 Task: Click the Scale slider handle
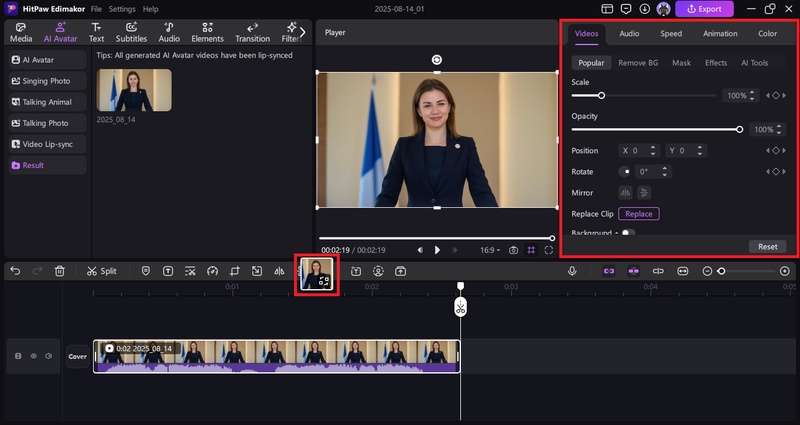[602, 95]
